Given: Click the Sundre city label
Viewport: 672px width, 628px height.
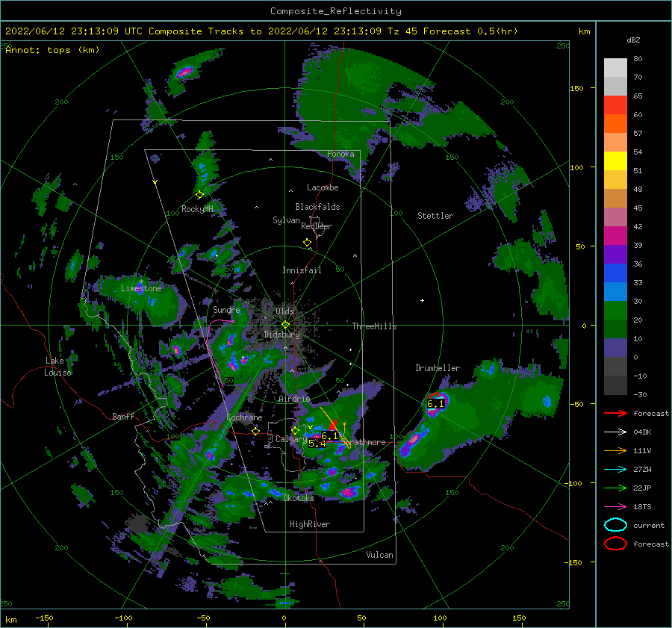Looking at the screenshot, I should (x=226, y=309).
